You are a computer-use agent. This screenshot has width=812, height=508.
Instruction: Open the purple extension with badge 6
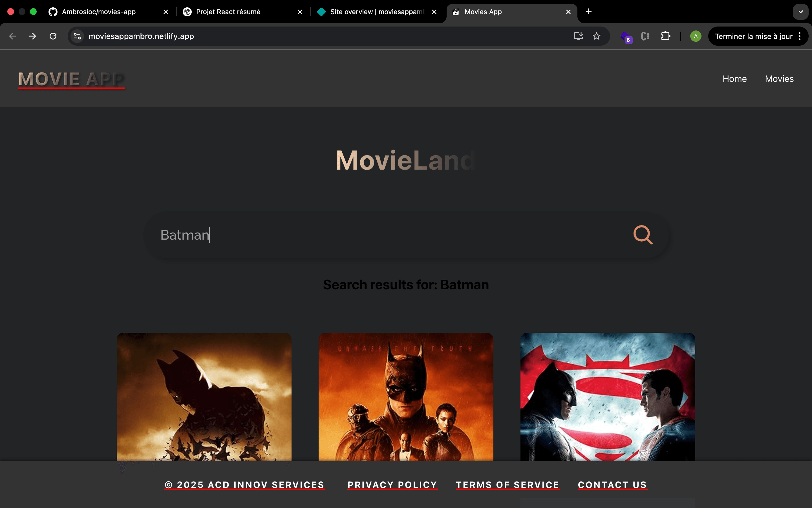[626, 37]
